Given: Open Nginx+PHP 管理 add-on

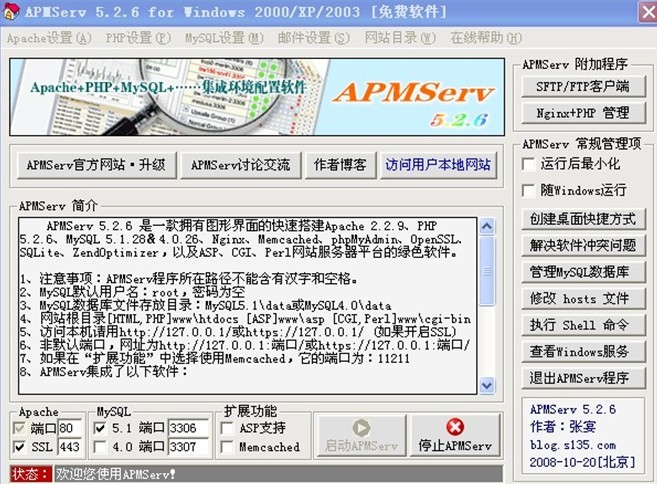Looking at the screenshot, I should (583, 113).
